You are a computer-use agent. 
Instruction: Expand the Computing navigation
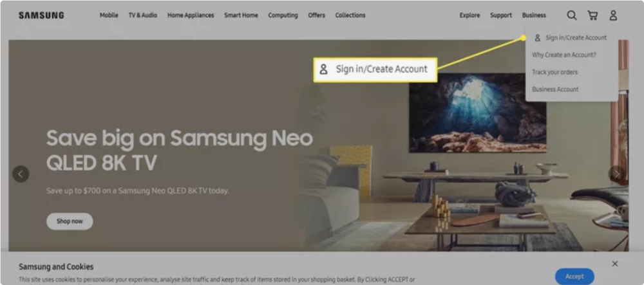click(x=283, y=15)
